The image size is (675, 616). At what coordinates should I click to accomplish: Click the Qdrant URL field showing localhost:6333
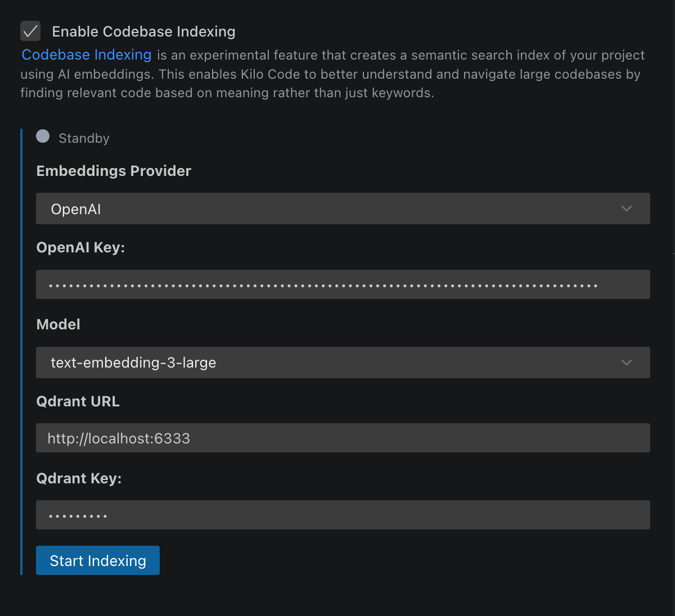[x=343, y=438]
